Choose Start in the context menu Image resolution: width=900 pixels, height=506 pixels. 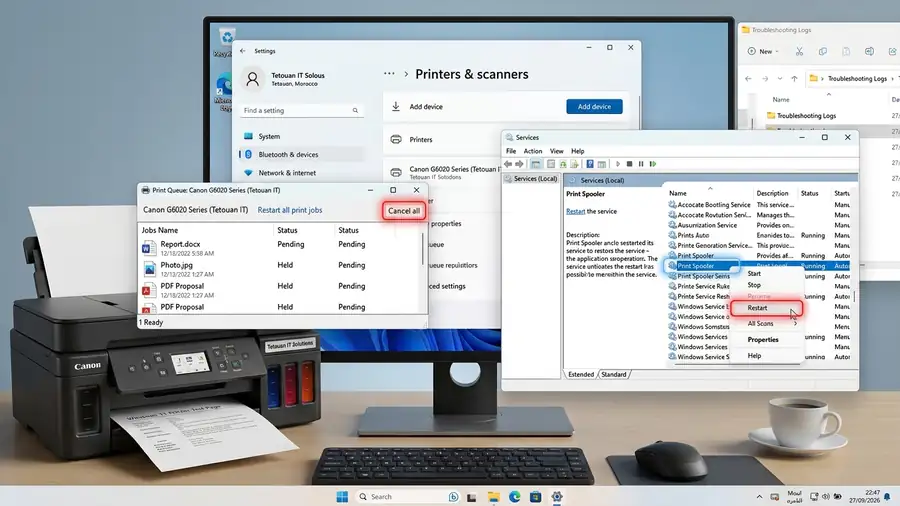pos(754,274)
